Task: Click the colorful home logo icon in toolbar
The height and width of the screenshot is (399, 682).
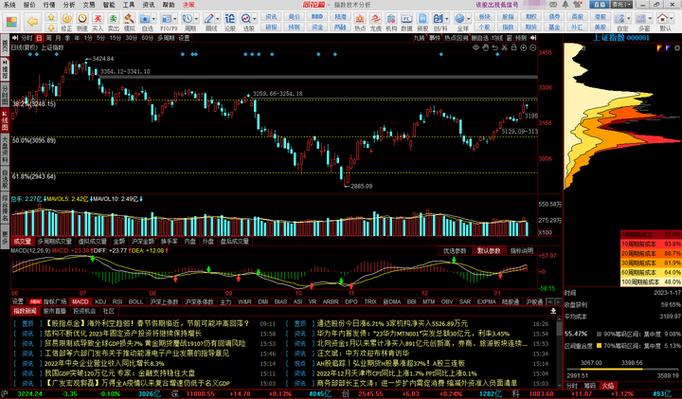Action: pos(11,21)
